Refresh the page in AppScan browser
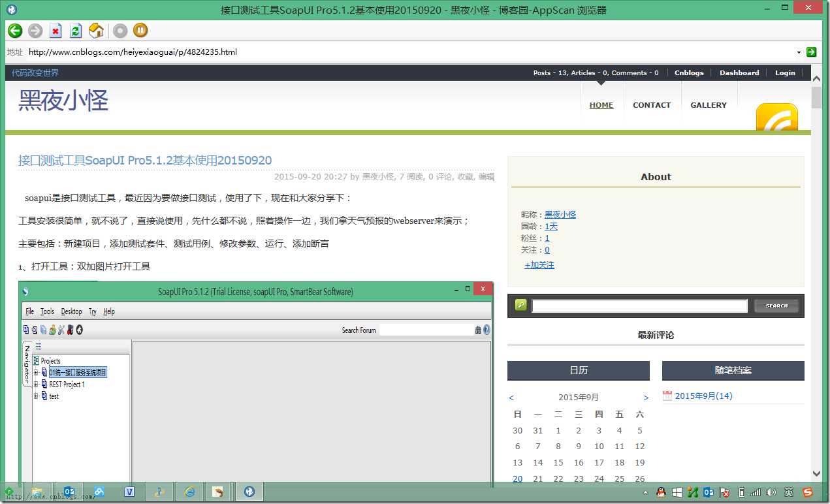 (x=76, y=31)
